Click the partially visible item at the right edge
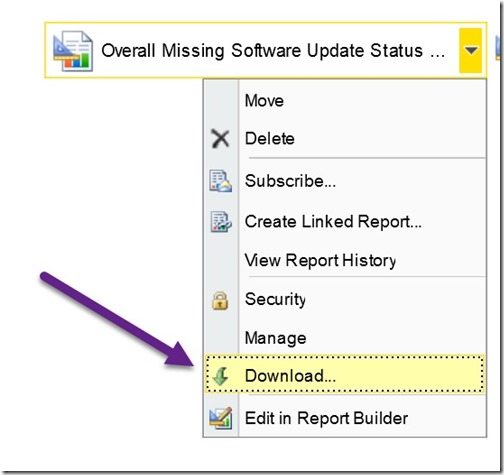The image size is (504, 475). point(499,47)
